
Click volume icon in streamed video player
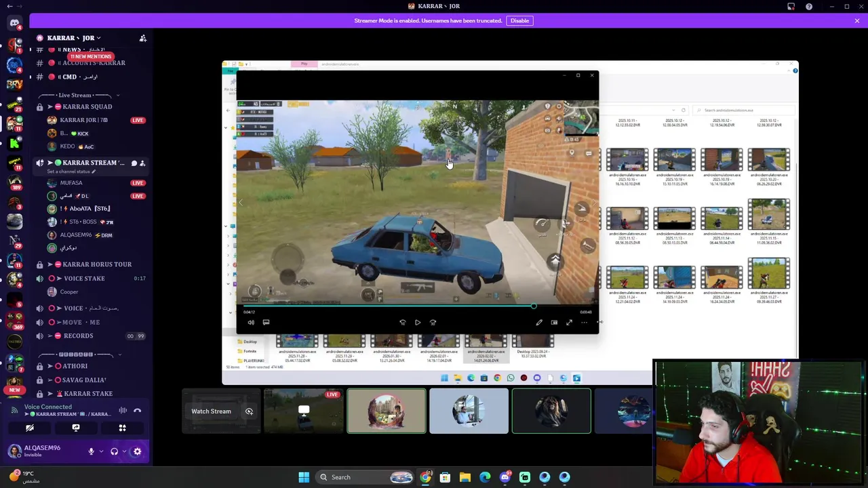tap(251, 323)
